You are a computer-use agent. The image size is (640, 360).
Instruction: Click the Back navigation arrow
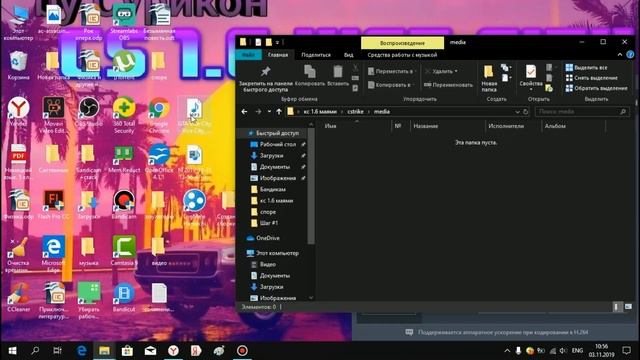coord(244,111)
